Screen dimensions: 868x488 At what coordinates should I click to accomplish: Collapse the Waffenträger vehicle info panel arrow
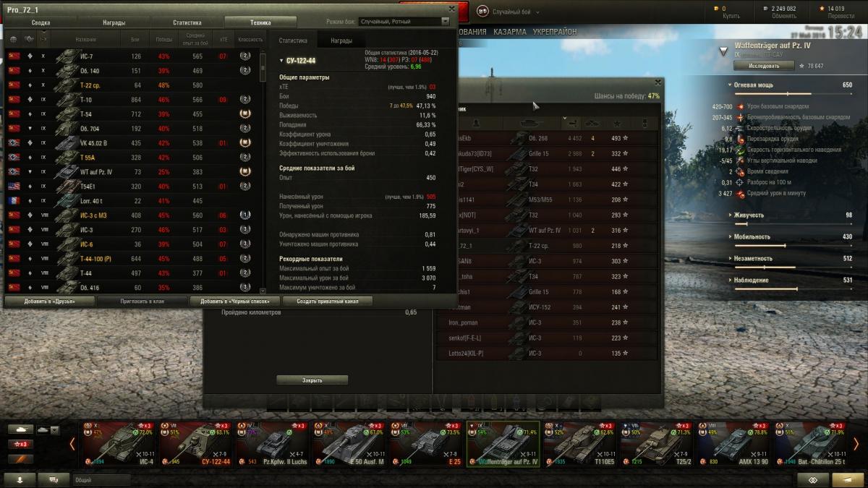click(723, 51)
